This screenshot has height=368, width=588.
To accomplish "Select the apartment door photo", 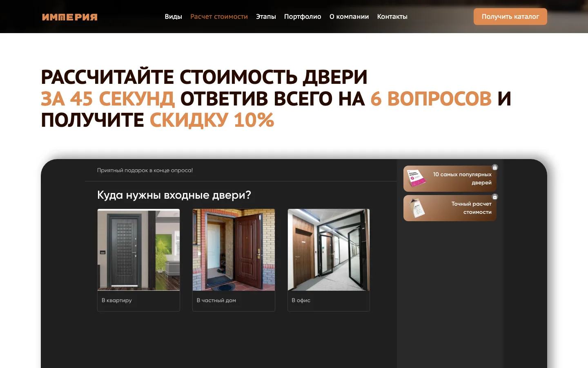I will 139,250.
